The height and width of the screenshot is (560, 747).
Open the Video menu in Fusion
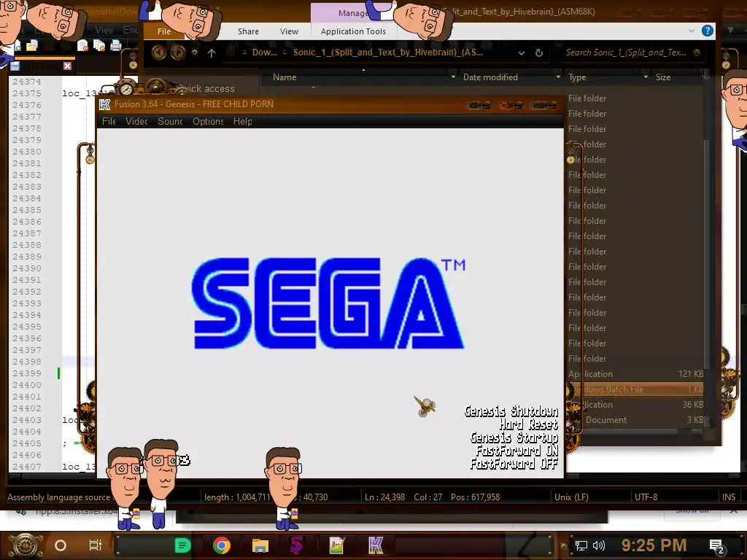coord(136,122)
